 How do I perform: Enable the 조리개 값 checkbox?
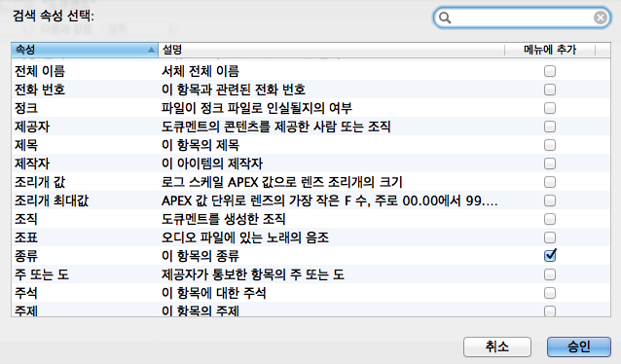click(550, 182)
